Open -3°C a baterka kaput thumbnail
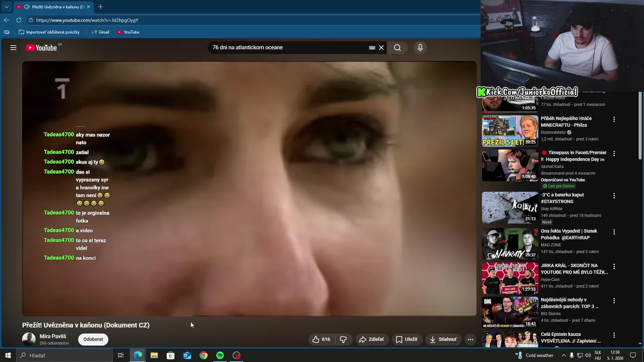Viewport: 644px width, 362px height. pyautogui.click(x=510, y=207)
